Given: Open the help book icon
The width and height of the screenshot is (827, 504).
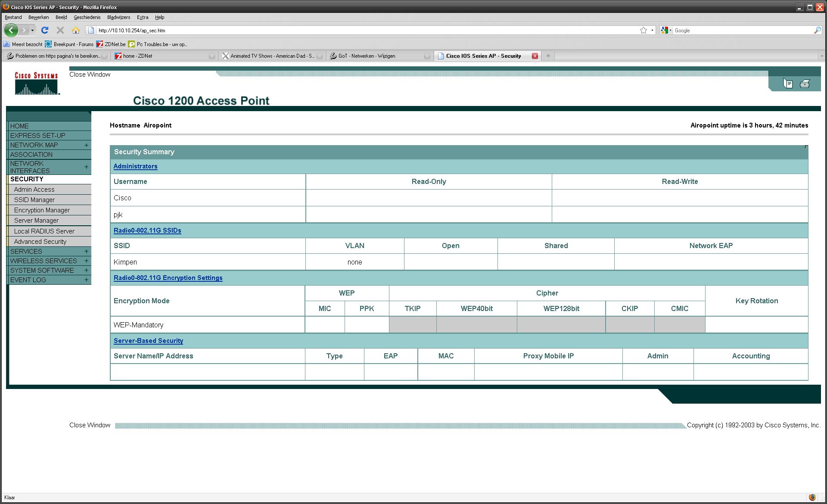Looking at the screenshot, I should 788,84.
